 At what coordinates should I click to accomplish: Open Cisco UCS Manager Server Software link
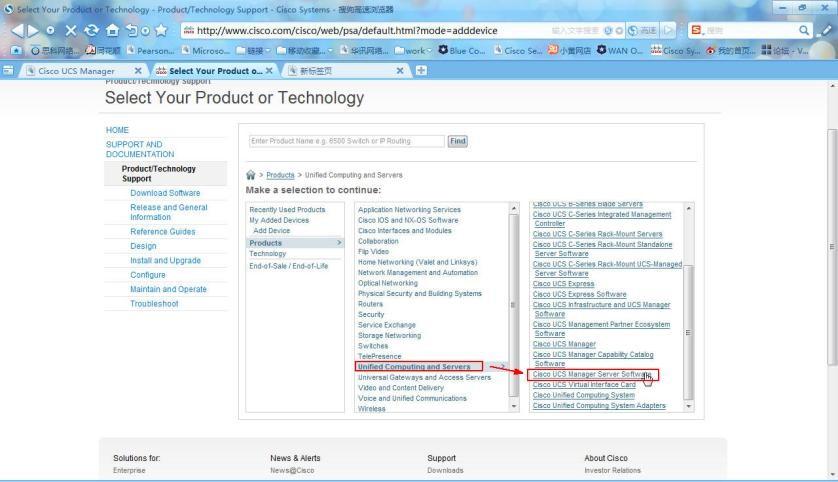[x=591, y=374]
